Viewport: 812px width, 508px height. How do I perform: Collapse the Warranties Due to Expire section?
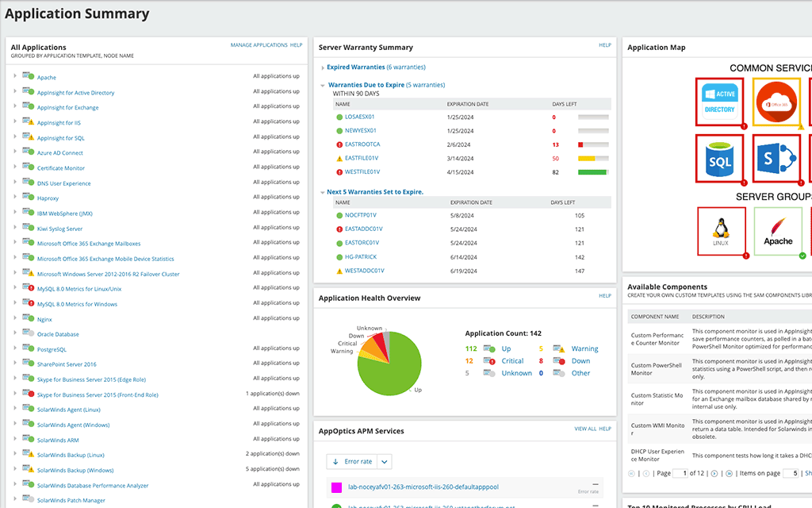(x=322, y=85)
